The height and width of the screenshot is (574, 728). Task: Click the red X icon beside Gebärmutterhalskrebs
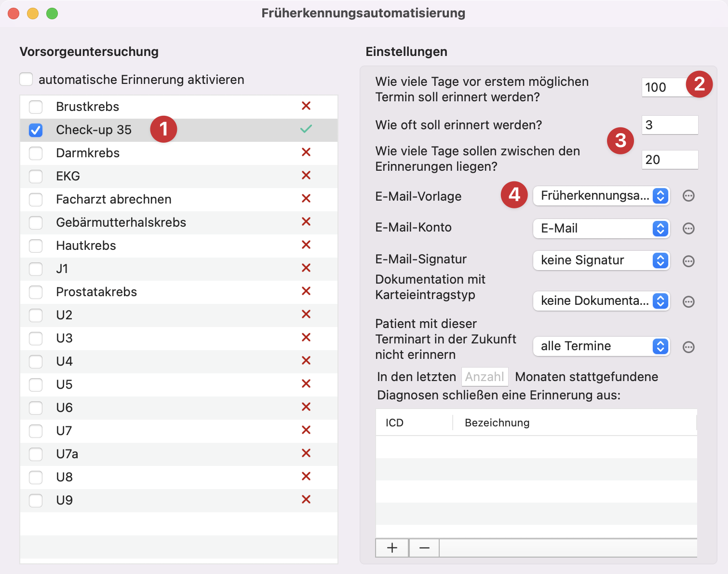click(306, 221)
